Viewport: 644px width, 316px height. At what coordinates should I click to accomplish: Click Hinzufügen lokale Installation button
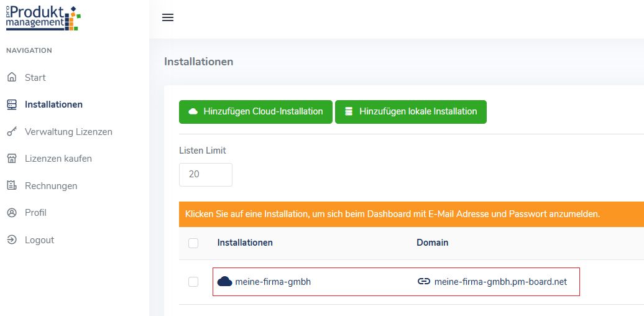click(411, 112)
